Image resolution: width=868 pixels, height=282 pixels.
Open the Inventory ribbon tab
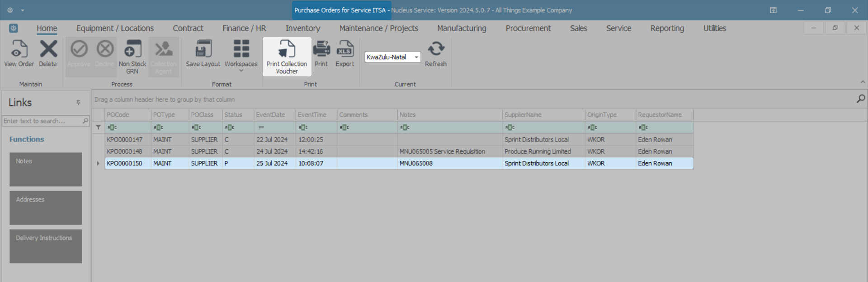pos(303,28)
